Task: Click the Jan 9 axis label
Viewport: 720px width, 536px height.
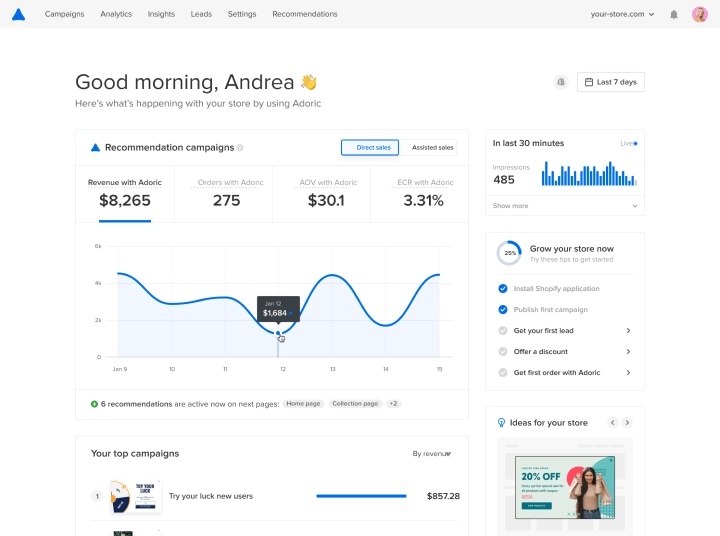Action: pos(120,369)
